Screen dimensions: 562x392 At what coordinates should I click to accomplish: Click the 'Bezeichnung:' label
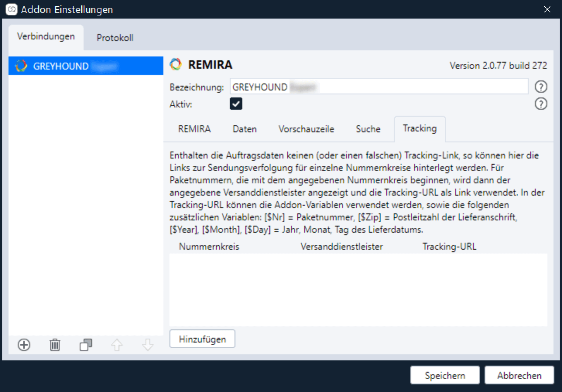pos(197,87)
